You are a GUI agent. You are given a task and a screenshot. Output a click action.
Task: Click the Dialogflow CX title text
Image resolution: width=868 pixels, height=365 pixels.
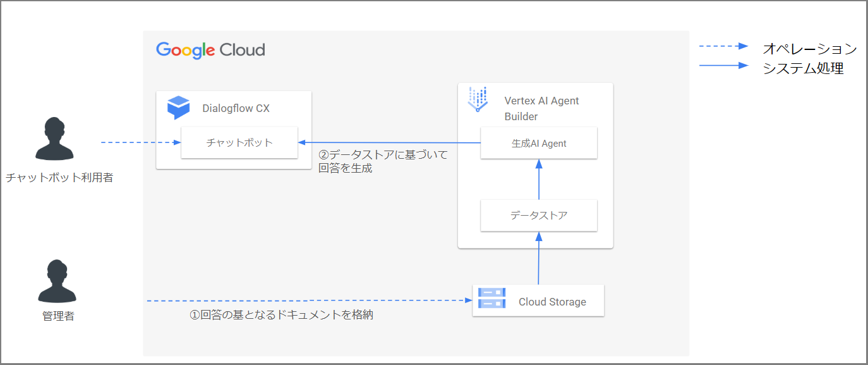point(236,108)
